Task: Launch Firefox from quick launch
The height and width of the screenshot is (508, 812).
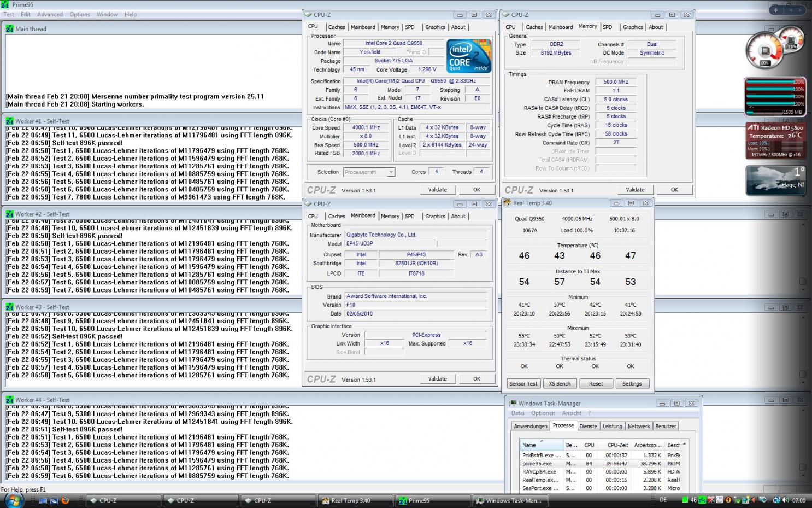Action: [65, 500]
